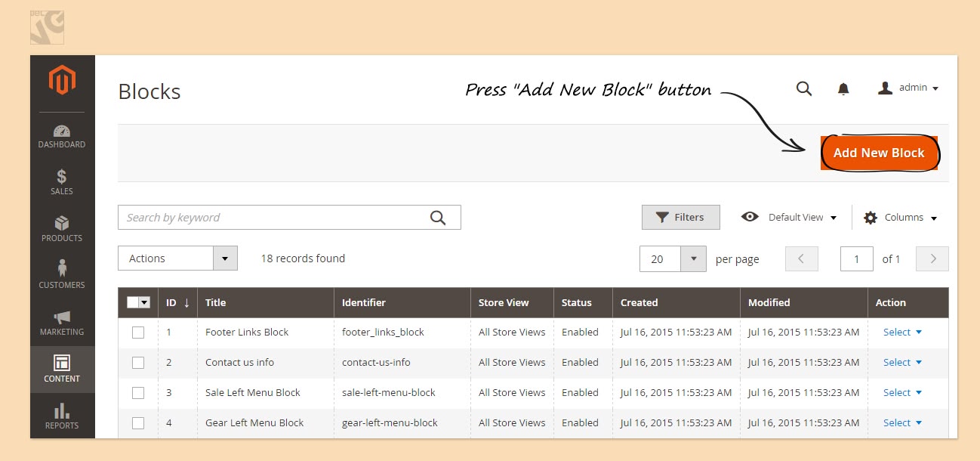Open the admin account menu
The image size is (980, 461).
click(x=908, y=88)
